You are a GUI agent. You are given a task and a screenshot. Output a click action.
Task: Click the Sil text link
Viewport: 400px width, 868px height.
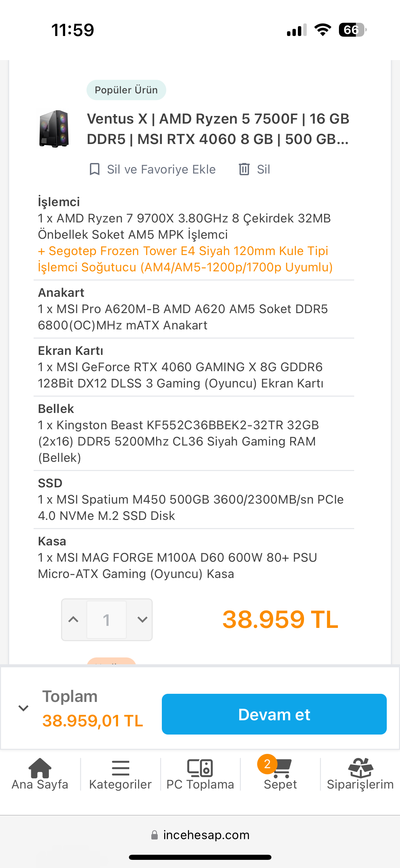263,169
